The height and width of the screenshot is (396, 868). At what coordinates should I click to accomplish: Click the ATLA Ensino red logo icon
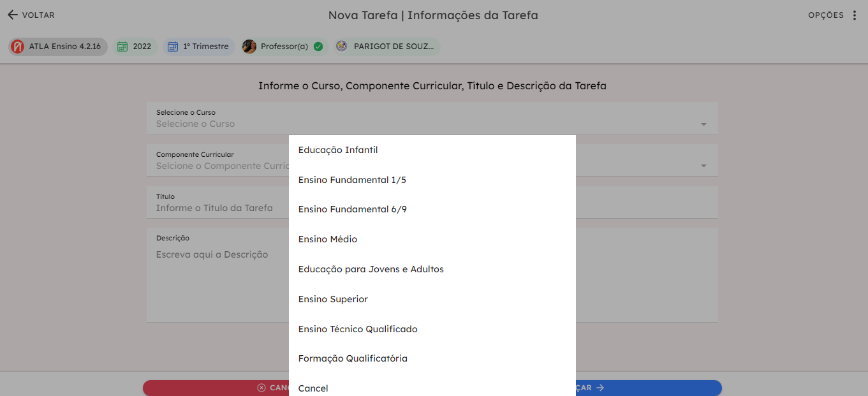(x=18, y=47)
